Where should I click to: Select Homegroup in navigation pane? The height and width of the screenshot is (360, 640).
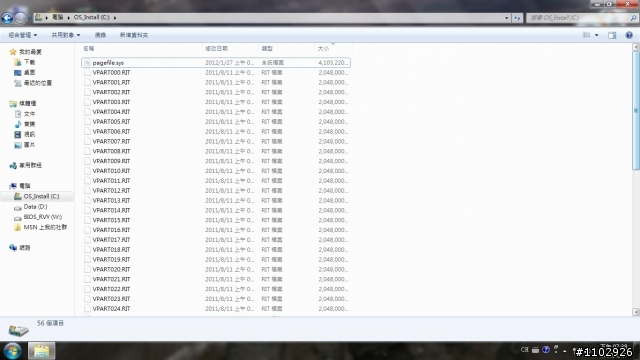click(x=26, y=165)
